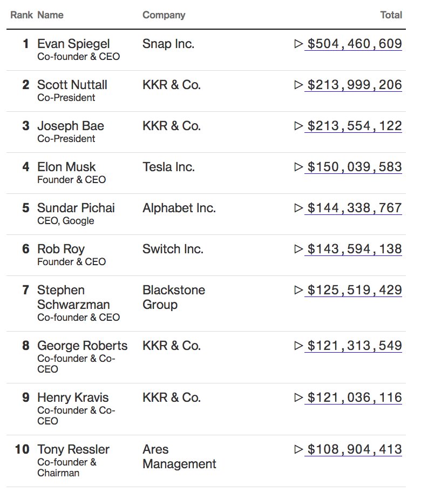Click the $108,904,413 Ares total link
This screenshot has height=492, width=448.
click(354, 449)
